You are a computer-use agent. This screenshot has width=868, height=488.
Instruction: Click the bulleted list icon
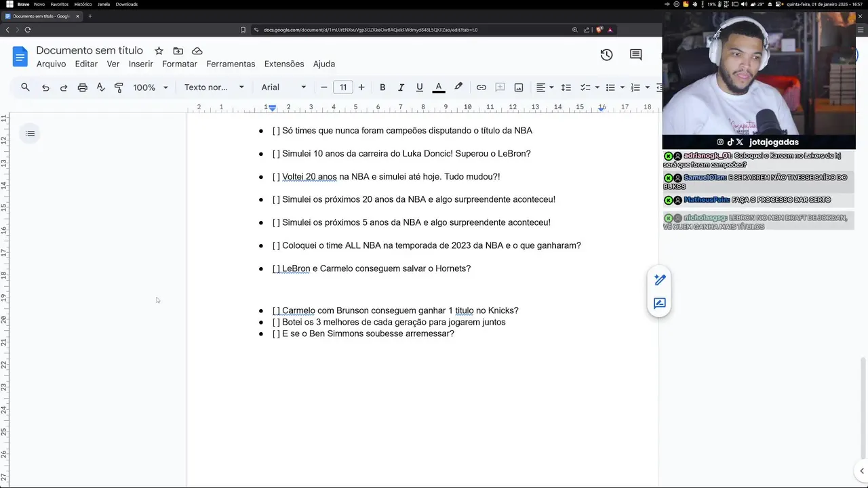tap(610, 87)
